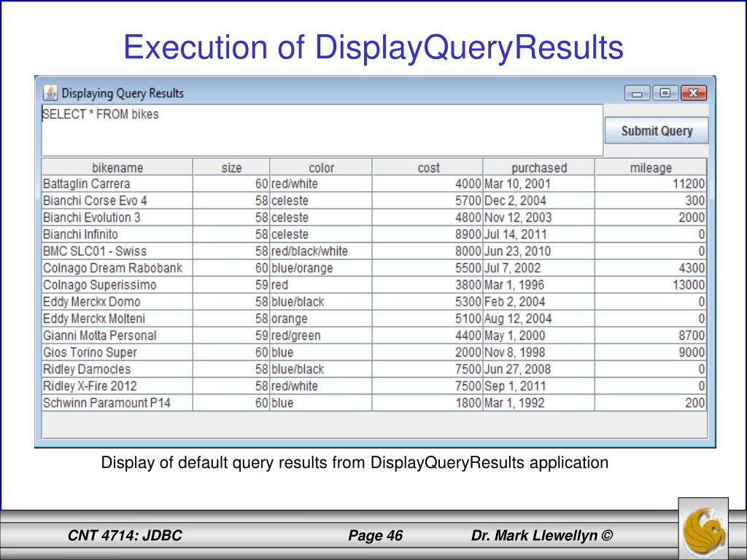Click the Jun 27, 2008 purchased cell
Viewport: 747px width, 560px height.
click(539, 369)
